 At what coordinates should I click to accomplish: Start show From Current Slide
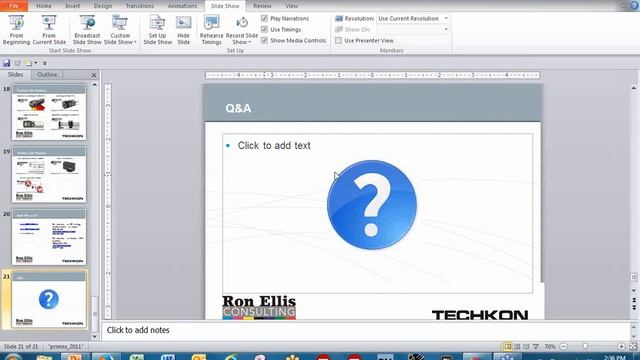tap(49, 30)
